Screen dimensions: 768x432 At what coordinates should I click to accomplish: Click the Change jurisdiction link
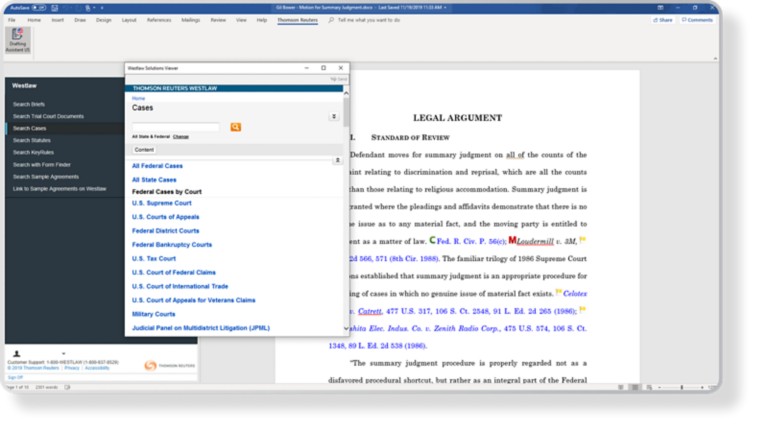181,137
